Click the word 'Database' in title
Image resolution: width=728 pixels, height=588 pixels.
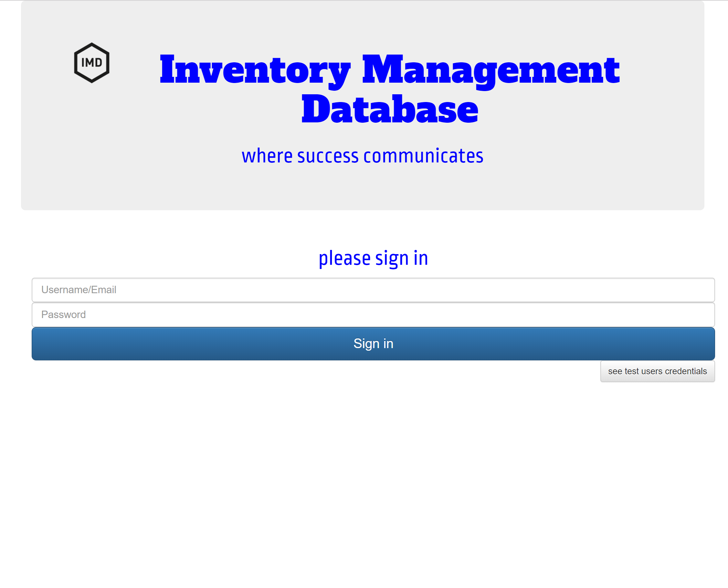click(x=390, y=110)
